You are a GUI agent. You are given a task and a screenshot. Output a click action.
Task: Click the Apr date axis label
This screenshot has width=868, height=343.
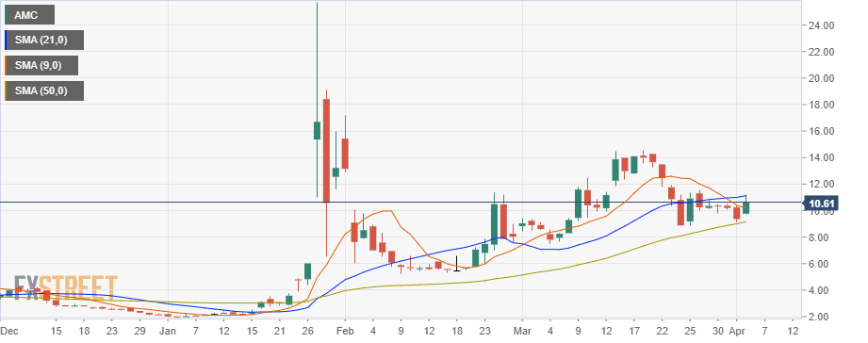(x=737, y=331)
